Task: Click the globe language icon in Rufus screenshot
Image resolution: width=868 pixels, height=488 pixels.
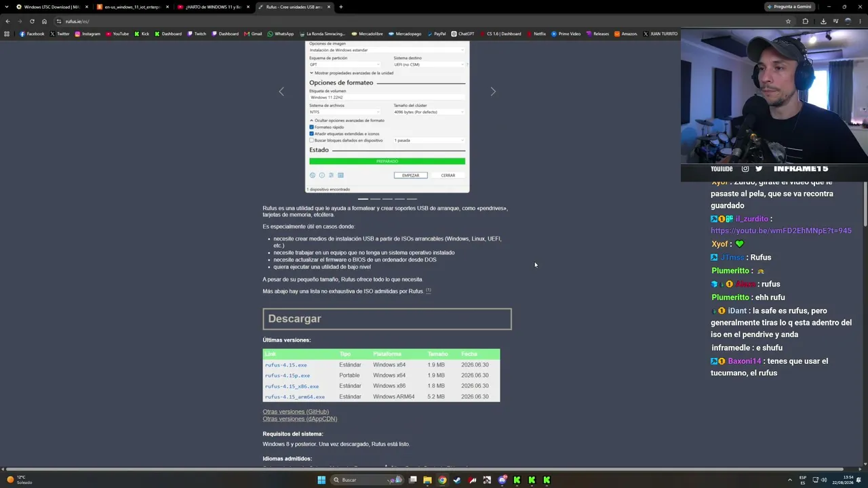Action: click(313, 176)
